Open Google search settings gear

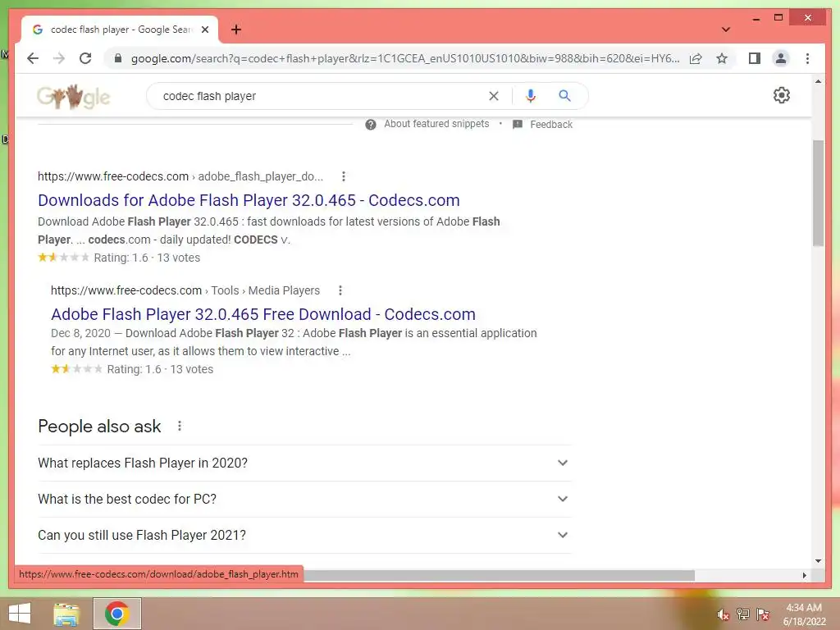(x=781, y=95)
